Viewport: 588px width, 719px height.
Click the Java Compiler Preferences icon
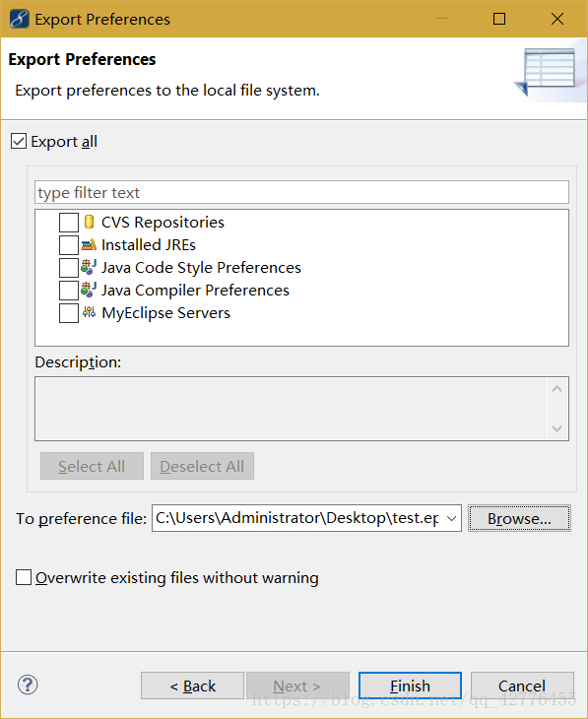(89, 290)
